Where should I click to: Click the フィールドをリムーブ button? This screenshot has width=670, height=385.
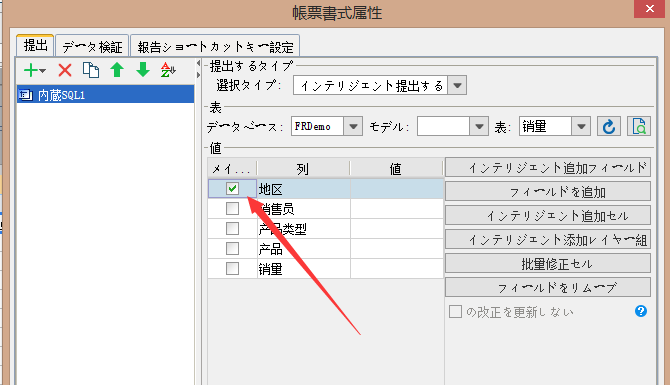click(548, 288)
